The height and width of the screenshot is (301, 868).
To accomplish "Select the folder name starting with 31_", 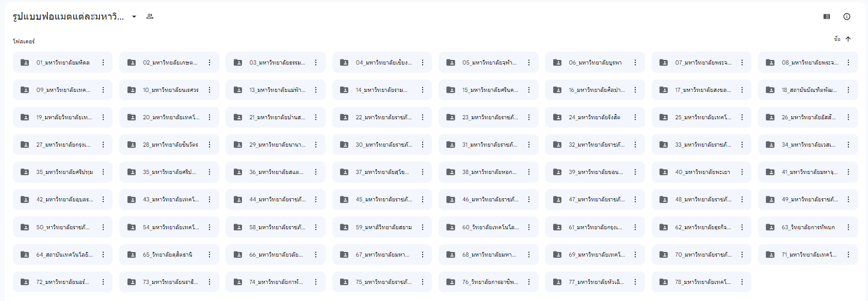I will [490, 145].
